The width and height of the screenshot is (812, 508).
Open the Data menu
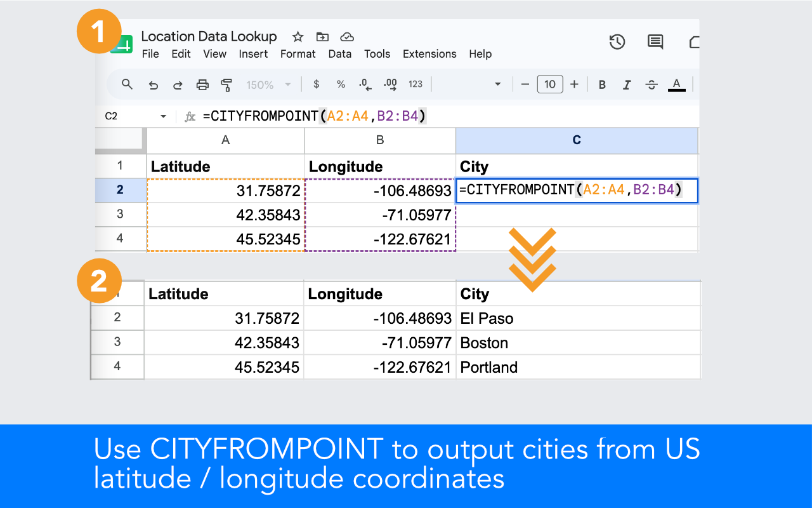(340, 54)
